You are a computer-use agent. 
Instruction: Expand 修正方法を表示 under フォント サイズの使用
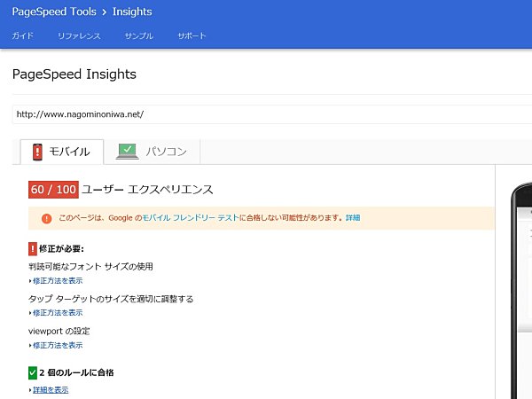[x=58, y=281]
